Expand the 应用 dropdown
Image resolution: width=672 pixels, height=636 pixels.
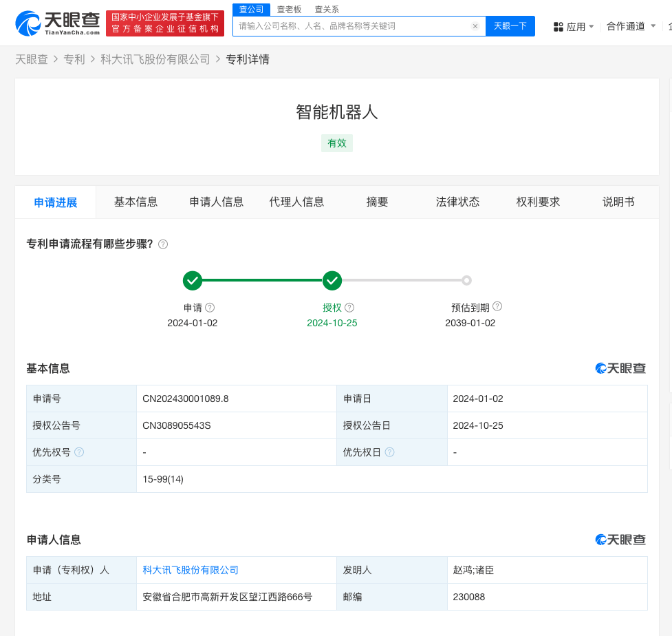(x=574, y=27)
